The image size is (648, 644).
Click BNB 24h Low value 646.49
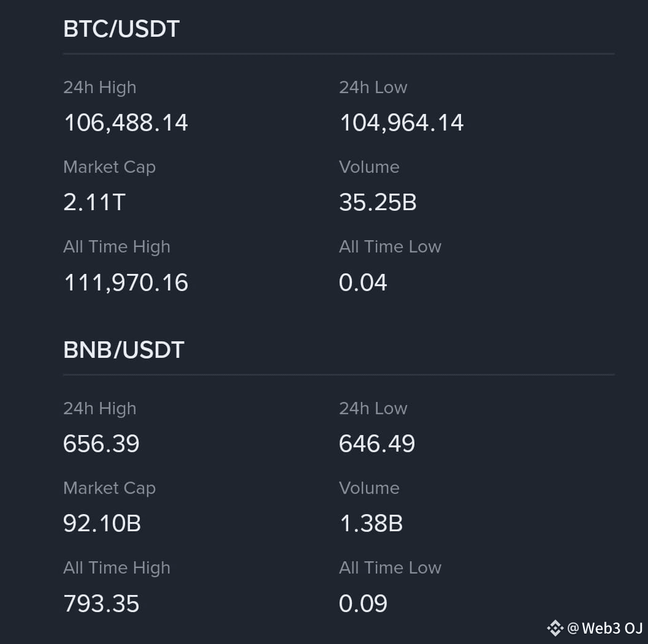377,444
